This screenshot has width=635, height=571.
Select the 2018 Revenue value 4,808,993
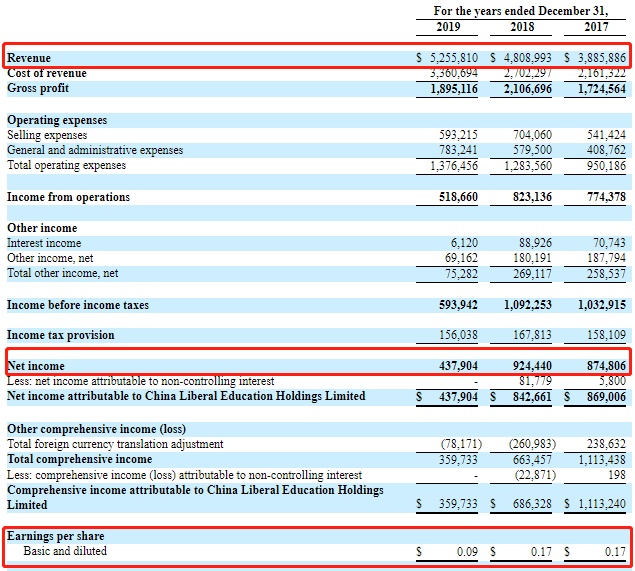point(528,58)
